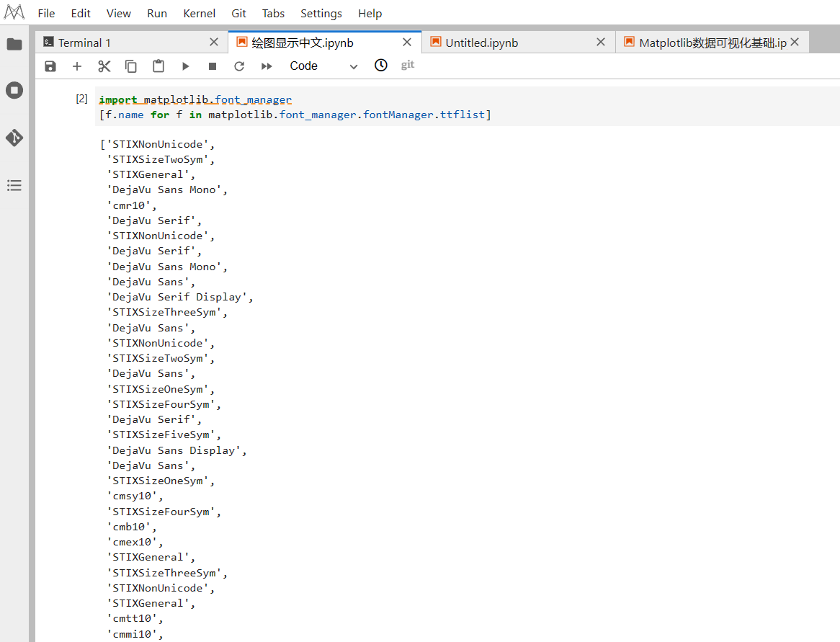Click the 'DejaVu Sans Display' output entry
This screenshot has width=840, height=642.
177,450
